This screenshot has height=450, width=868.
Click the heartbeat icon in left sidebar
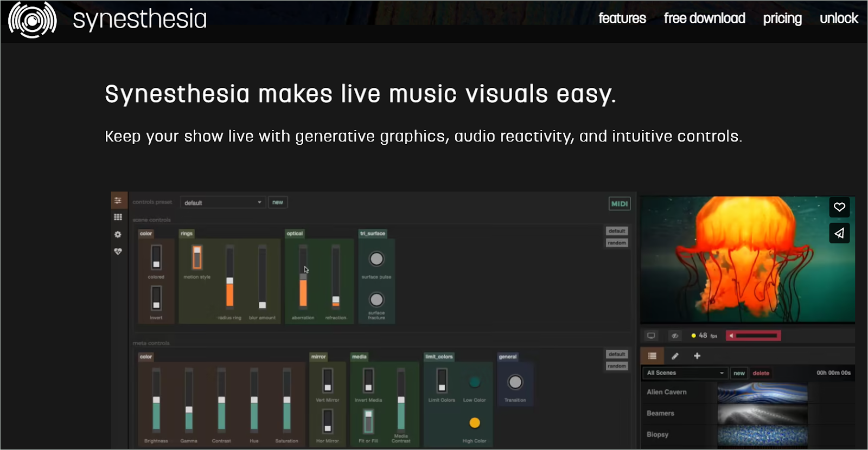118,251
